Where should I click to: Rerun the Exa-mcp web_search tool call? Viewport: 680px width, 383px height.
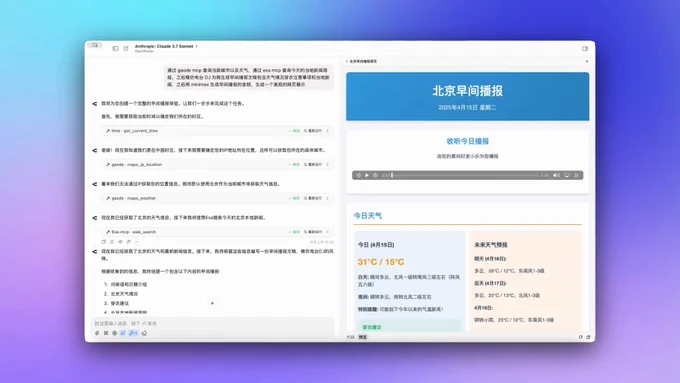(313, 232)
